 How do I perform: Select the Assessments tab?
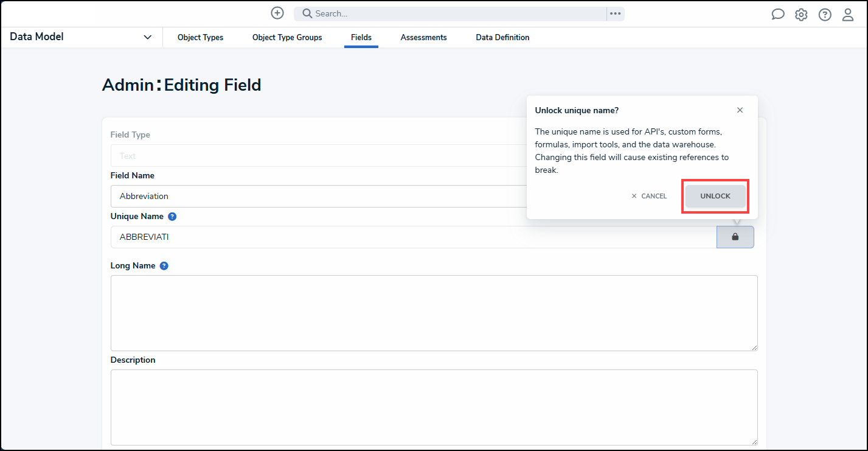point(423,38)
